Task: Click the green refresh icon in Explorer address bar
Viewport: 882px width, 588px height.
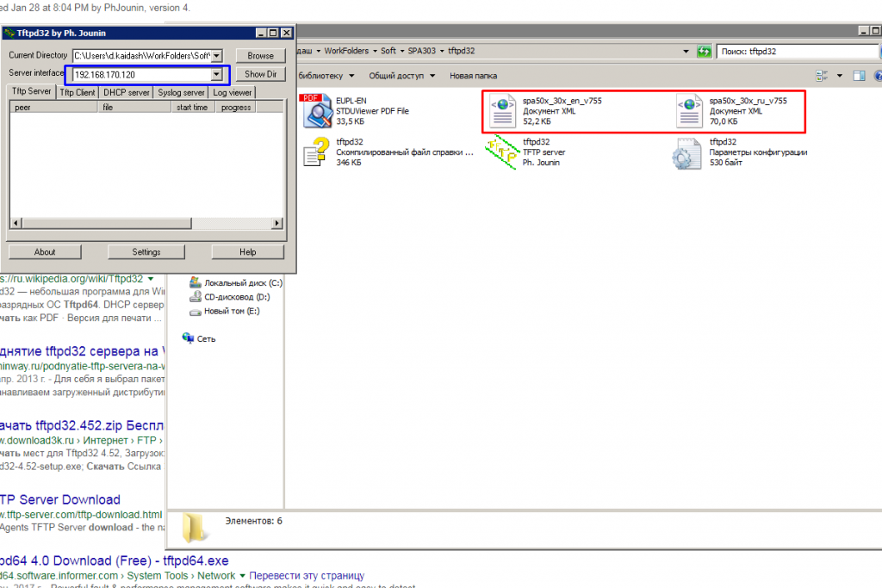Action: point(704,52)
